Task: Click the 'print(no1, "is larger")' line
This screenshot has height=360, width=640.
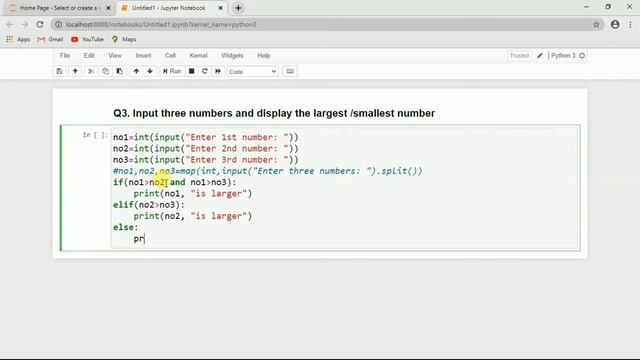Action: [193, 193]
